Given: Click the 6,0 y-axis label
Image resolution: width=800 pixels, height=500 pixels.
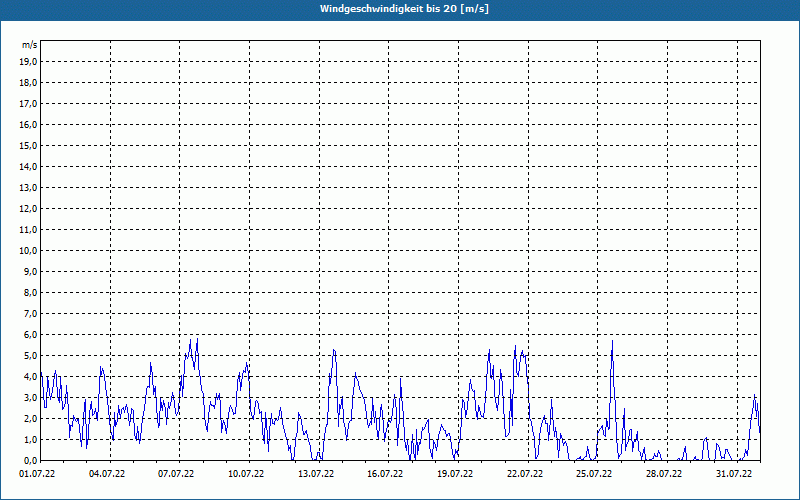Looking at the screenshot, I should click(x=30, y=335).
